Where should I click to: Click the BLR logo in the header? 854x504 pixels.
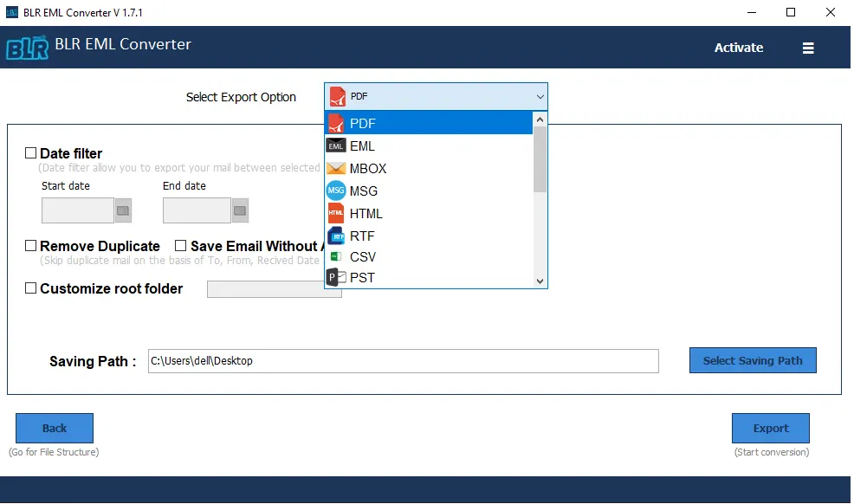[x=27, y=48]
